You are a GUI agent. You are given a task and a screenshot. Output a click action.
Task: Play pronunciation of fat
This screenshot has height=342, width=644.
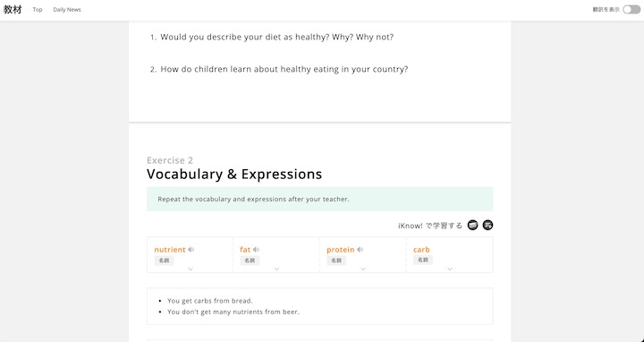(x=257, y=250)
